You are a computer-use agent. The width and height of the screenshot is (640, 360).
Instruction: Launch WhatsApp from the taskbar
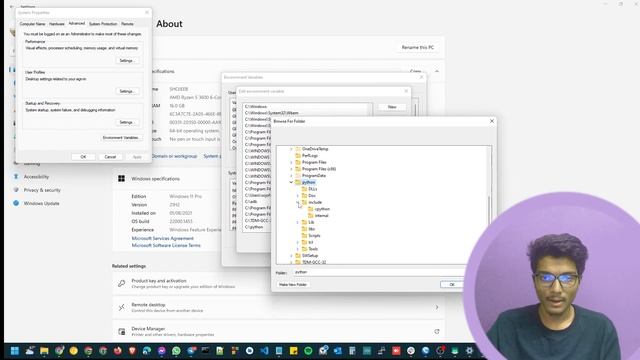(176, 351)
